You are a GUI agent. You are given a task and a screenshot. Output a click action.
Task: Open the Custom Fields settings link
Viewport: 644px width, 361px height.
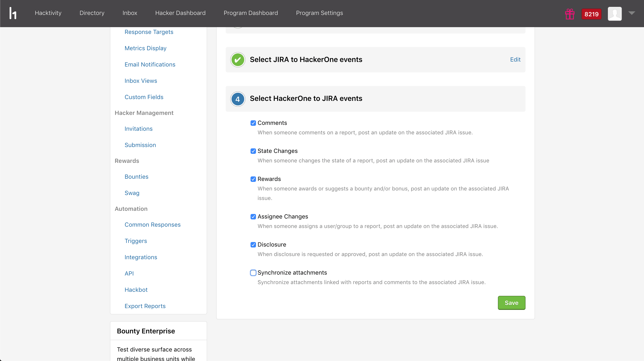144,97
